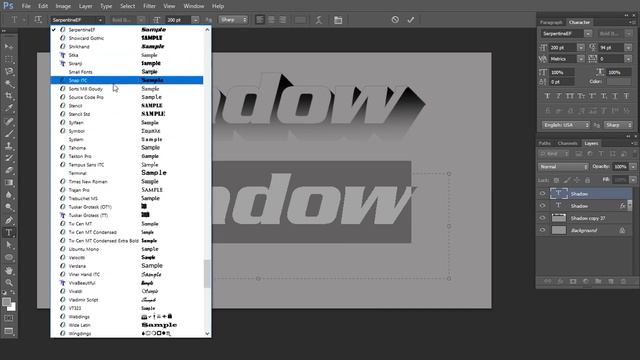
Task: Select the Hand tool
Action: pos(9,270)
